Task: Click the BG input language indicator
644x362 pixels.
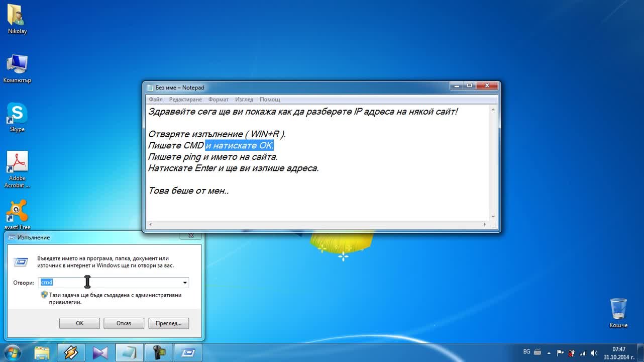Action: [526, 351]
